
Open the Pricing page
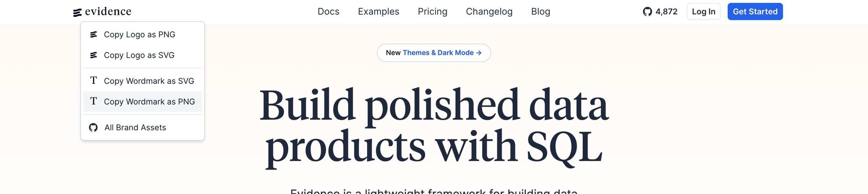[x=433, y=12]
